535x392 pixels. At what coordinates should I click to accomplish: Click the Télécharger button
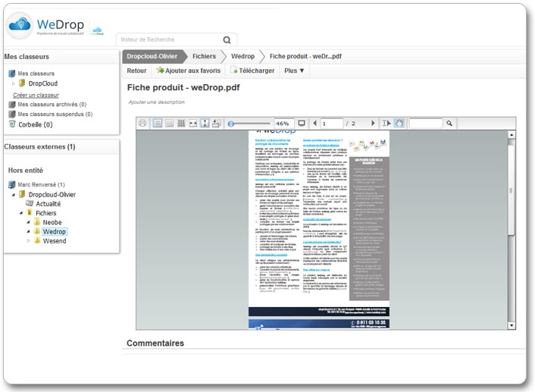pos(252,71)
